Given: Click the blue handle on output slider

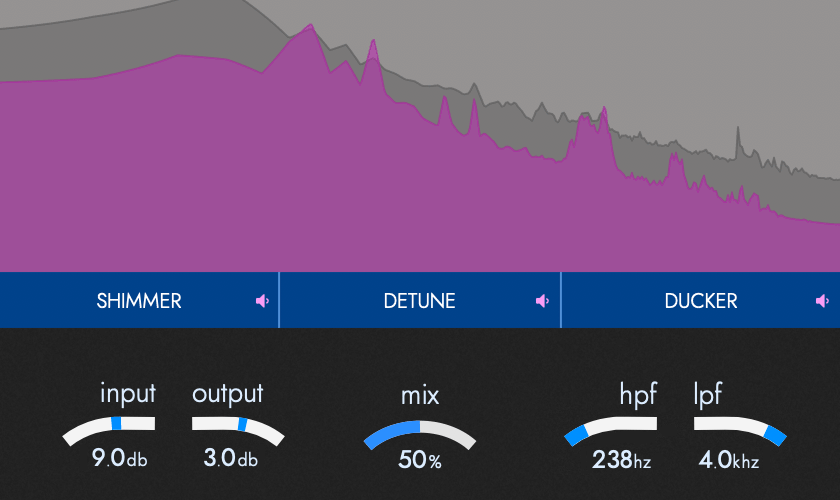Looking at the screenshot, I should [x=242, y=424].
